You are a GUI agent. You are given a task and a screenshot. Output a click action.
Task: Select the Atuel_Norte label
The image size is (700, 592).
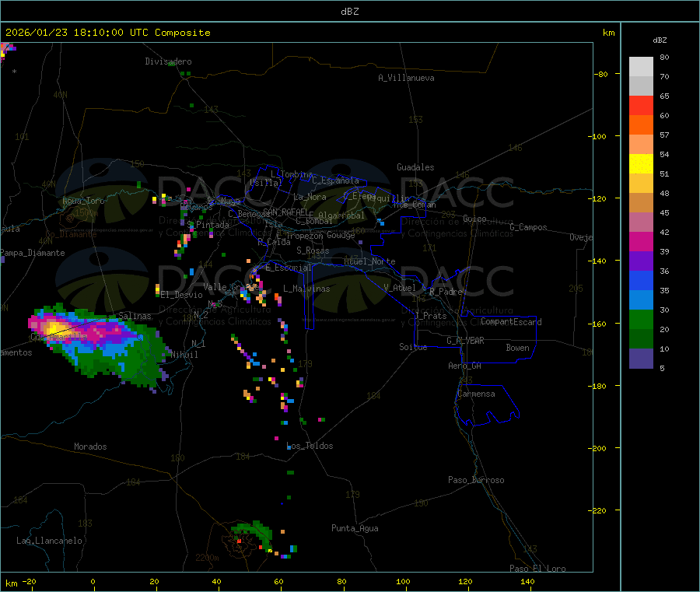(369, 261)
